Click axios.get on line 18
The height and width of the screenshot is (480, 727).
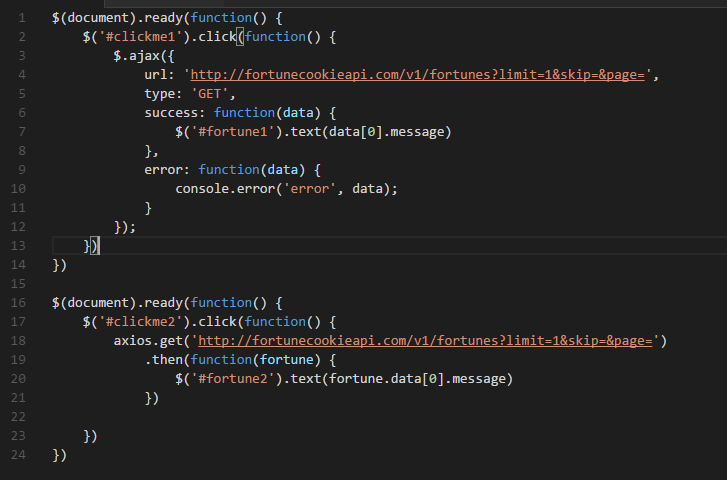[148, 341]
